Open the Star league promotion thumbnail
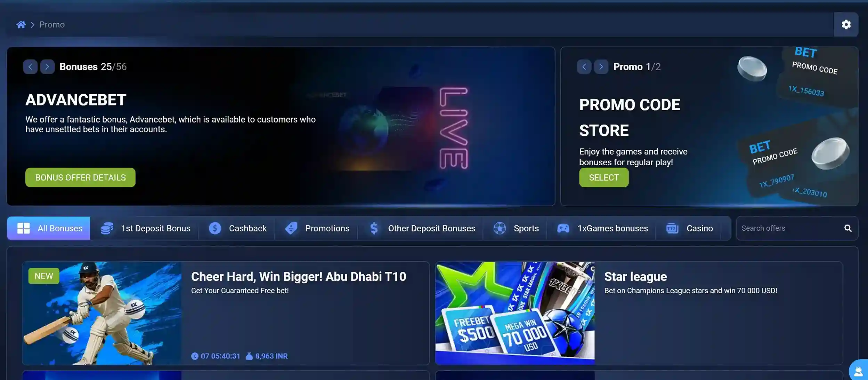This screenshot has height=380, width=868. click(x=515, y=313)
